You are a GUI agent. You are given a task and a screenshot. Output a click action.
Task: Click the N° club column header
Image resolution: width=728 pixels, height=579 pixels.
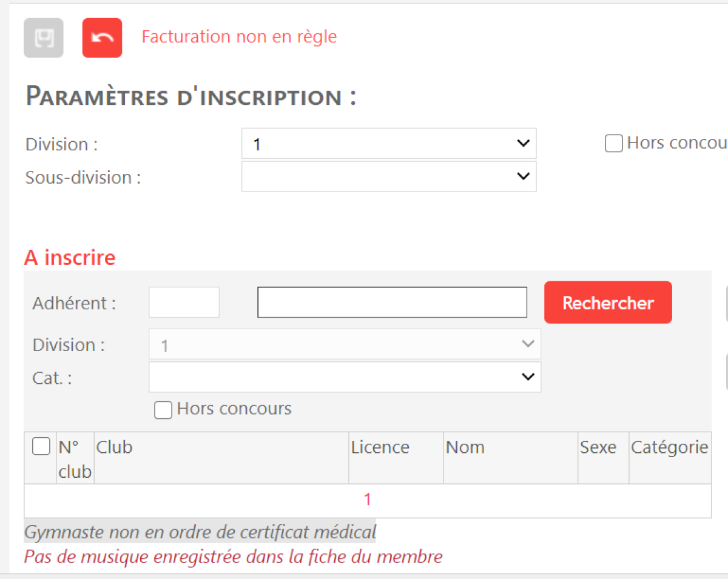75,459
